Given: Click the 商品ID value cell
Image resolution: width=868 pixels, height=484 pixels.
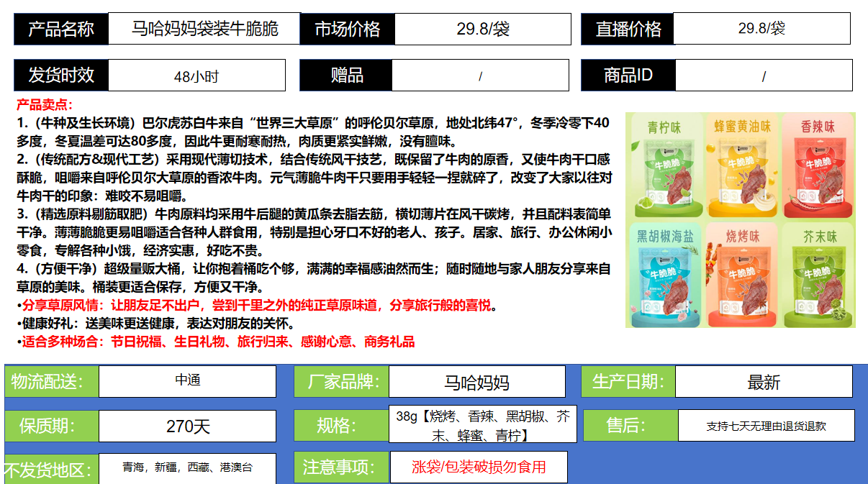Looking at the screenshot, I should coord(763,76).
